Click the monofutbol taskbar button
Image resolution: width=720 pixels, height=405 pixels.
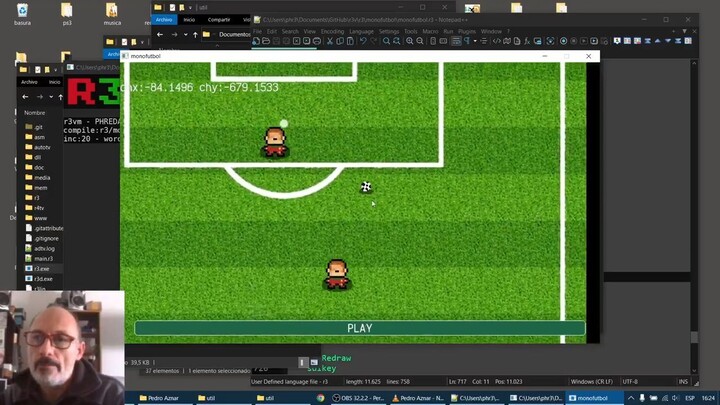tap(594, 398)
